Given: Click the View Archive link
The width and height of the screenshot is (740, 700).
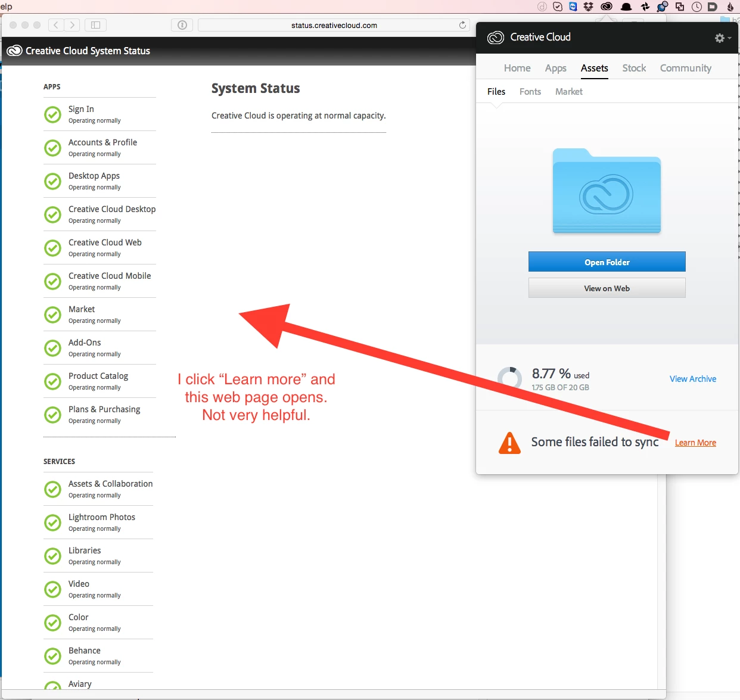Looking at the screenshot, I should coord(693,379).
